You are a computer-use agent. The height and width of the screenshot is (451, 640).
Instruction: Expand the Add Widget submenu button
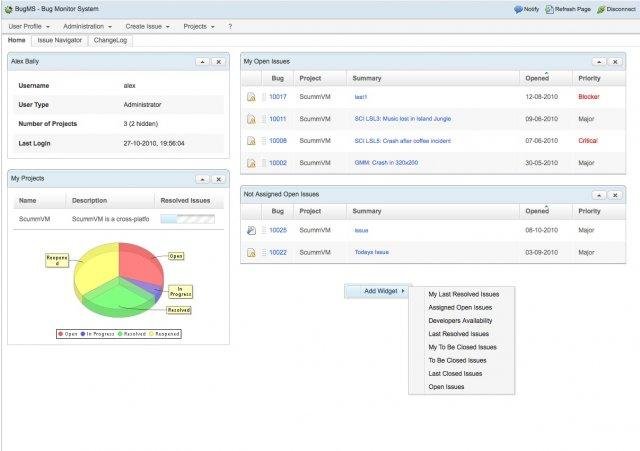click(378, 291)
